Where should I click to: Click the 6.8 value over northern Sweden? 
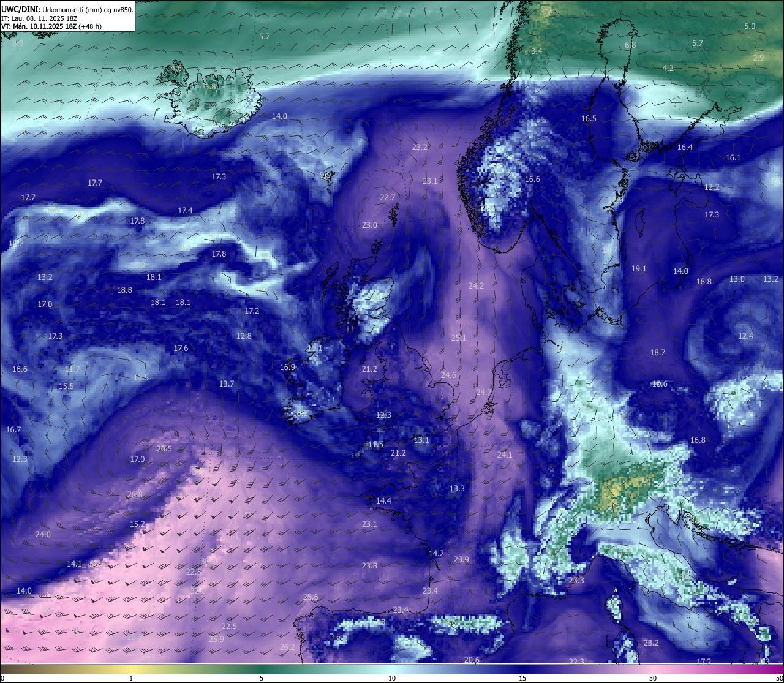(630, 45)
